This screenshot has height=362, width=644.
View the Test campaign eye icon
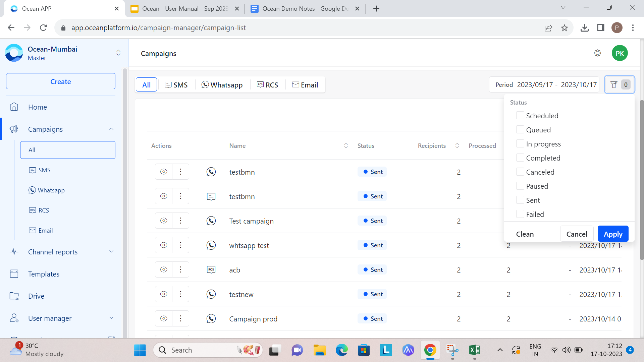tap(164, 221)
